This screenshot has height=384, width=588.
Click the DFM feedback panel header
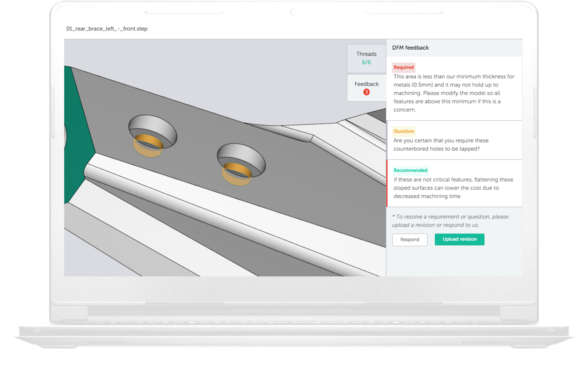(410, 48)
